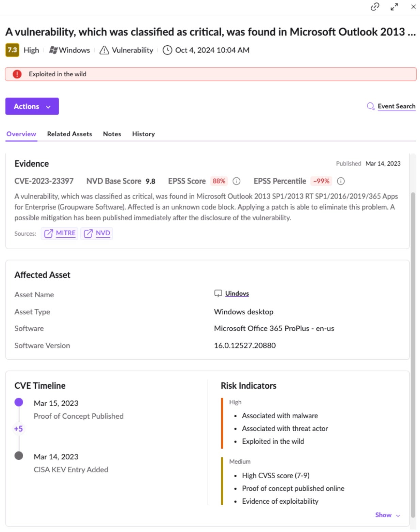Click the NVD external link icon
This screenshot has width=420, height=532.
[88, 233]
